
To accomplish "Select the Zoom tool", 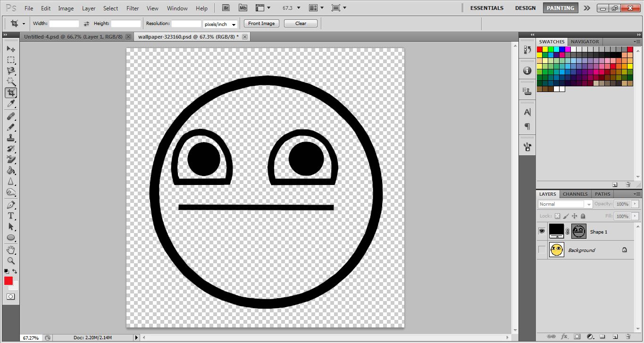I will (x=11, y=260).
